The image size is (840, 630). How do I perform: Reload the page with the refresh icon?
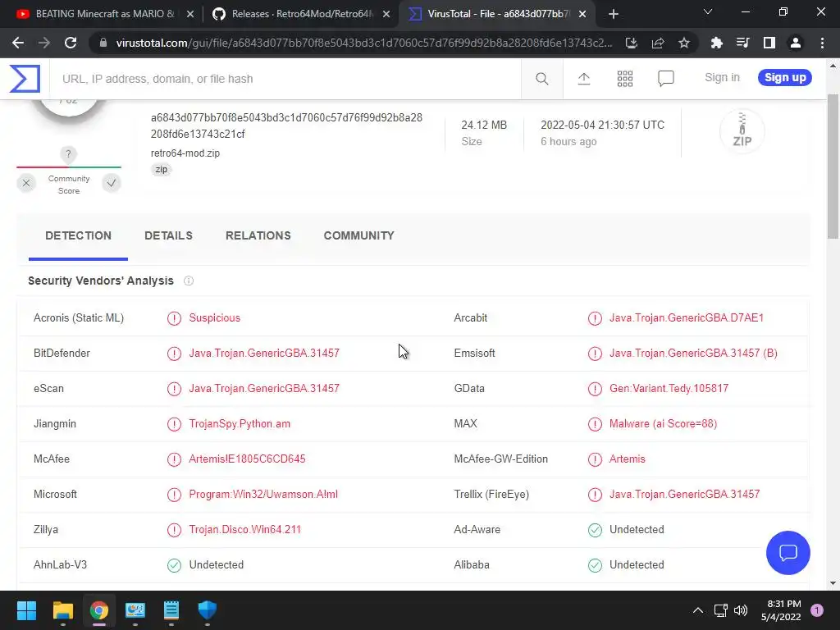click(x=71, y=43)
